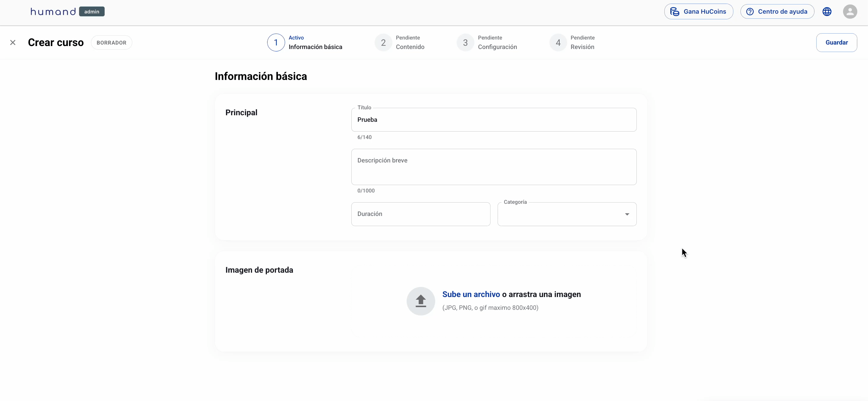Click the Sube un archivo link
Screen dimensions: 868x401
point(471,294)
